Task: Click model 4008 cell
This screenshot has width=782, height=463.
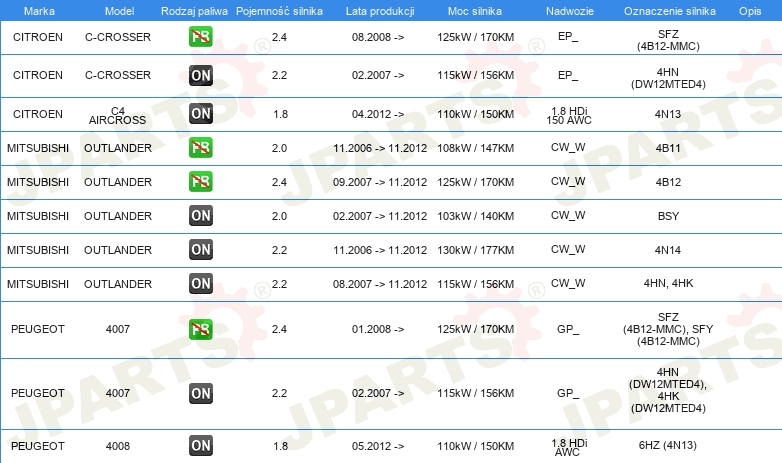Action: [x=118, y=446]
